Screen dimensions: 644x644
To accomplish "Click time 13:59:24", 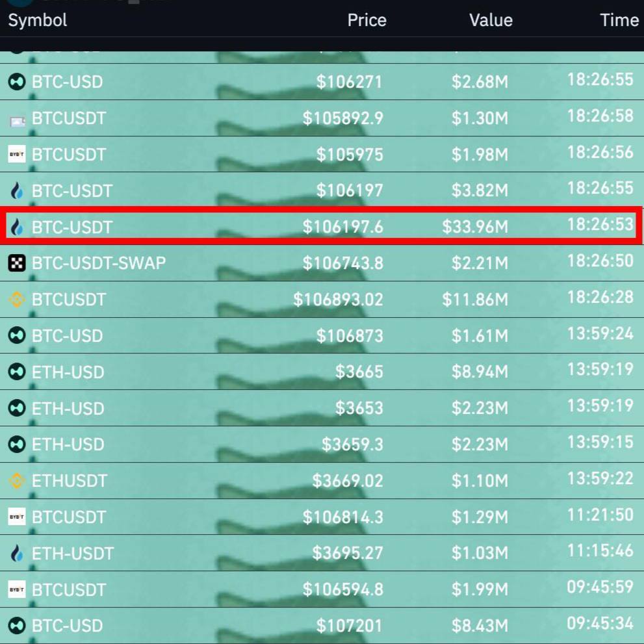I will pyautogui.click(x=600, y=333).
